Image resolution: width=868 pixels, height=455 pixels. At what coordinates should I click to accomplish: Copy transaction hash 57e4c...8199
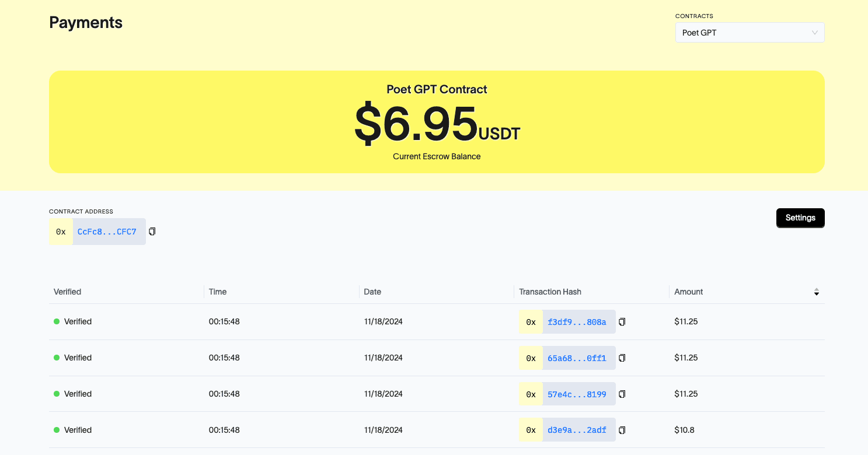click(622, 394)
